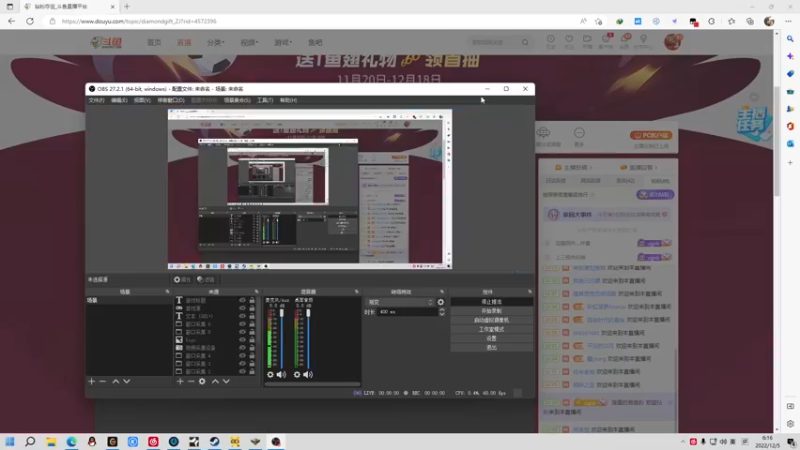The image size is (800, 450).
Task: Click Windows Start button on taskbar
Action: (10, 441)
